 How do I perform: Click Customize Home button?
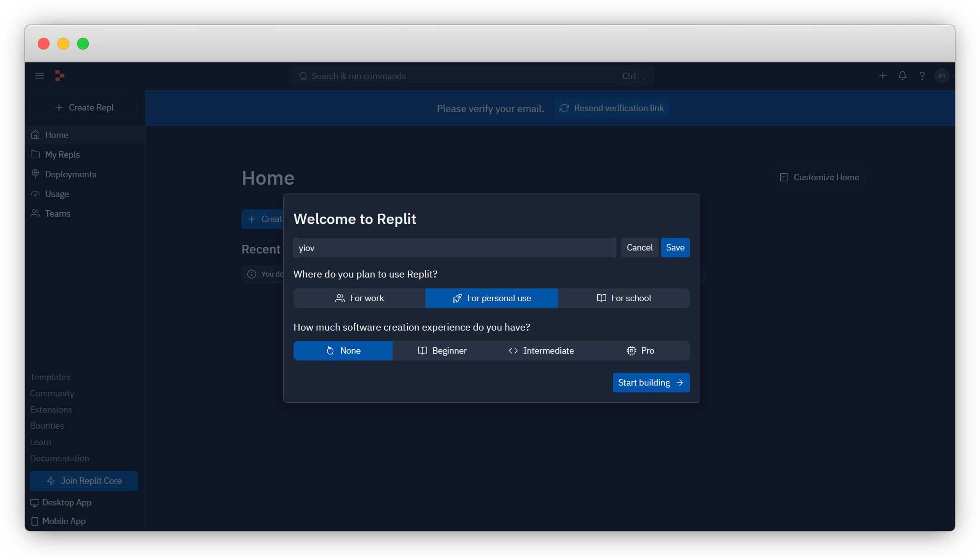tap(819, 177)
